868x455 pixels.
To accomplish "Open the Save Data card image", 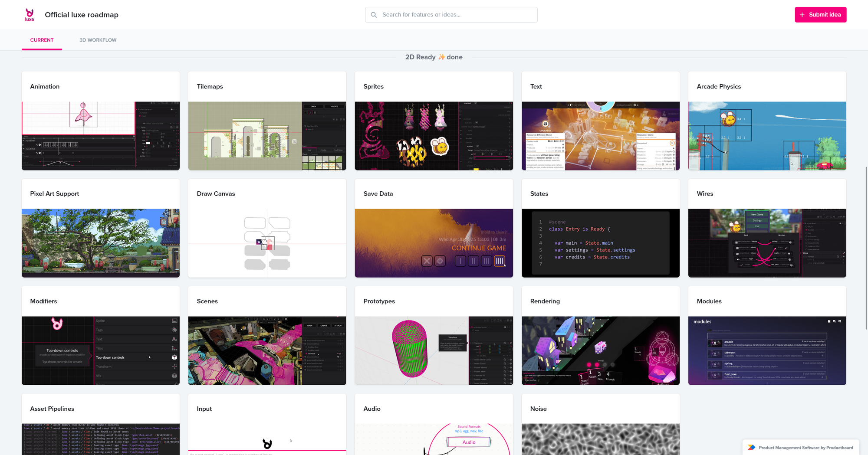I will [434, 243].
